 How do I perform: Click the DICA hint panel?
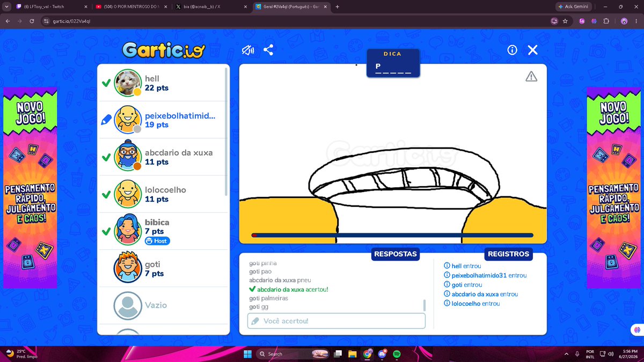pos(393,63)
